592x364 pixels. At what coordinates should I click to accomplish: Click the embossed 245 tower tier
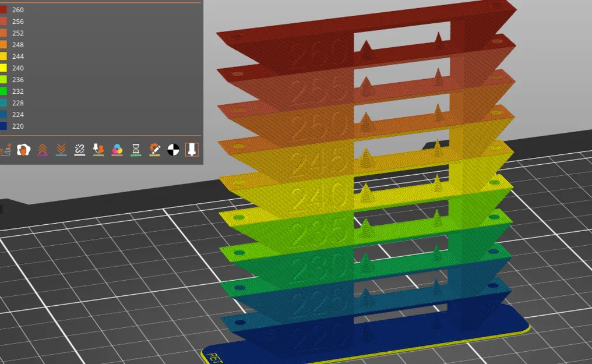[x=319, y=161]
